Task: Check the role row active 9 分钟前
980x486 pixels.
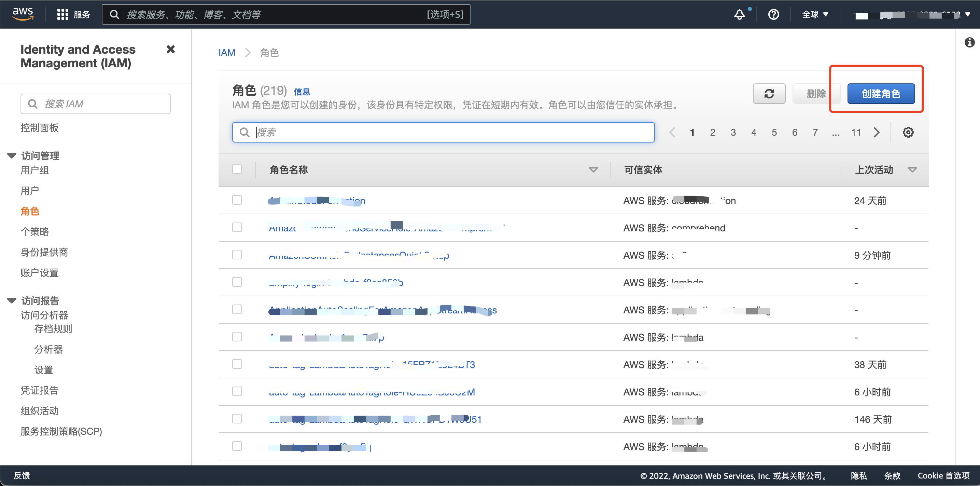Action: [237, 255]
